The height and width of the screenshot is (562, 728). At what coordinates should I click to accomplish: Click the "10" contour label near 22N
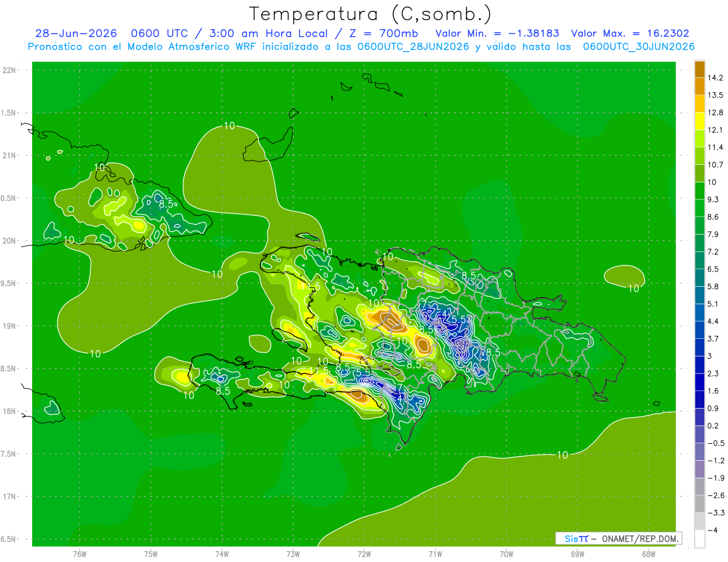coord(229,126)
